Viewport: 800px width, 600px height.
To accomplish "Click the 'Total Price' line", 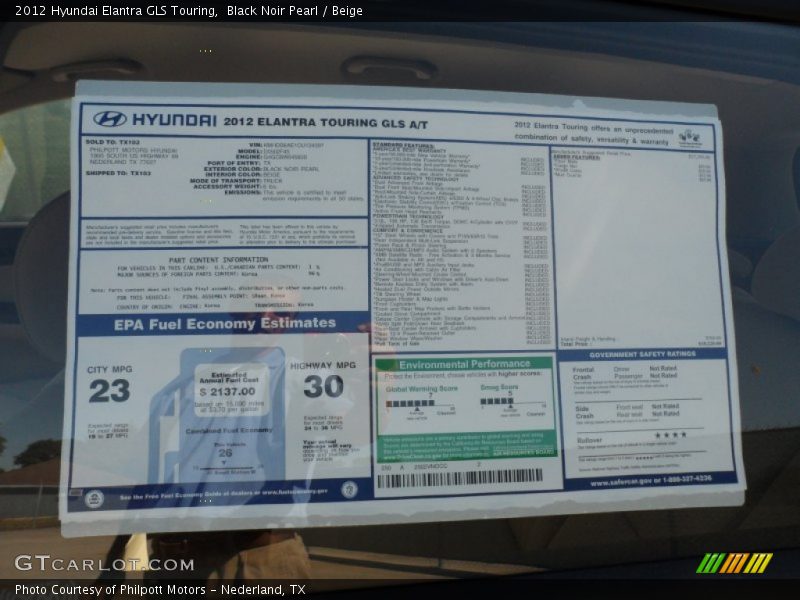I will pos(641,344).
